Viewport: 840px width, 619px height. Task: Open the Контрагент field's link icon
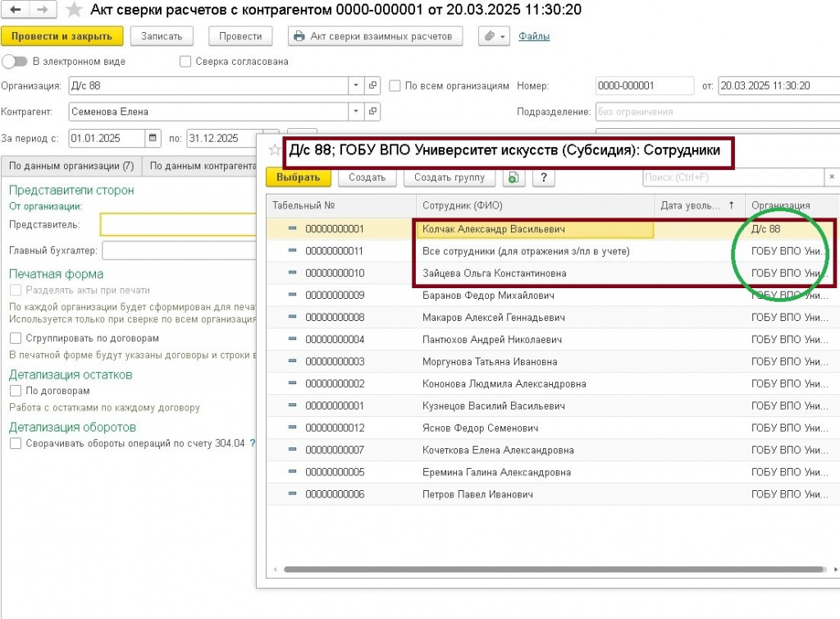[x=372, y=112]
